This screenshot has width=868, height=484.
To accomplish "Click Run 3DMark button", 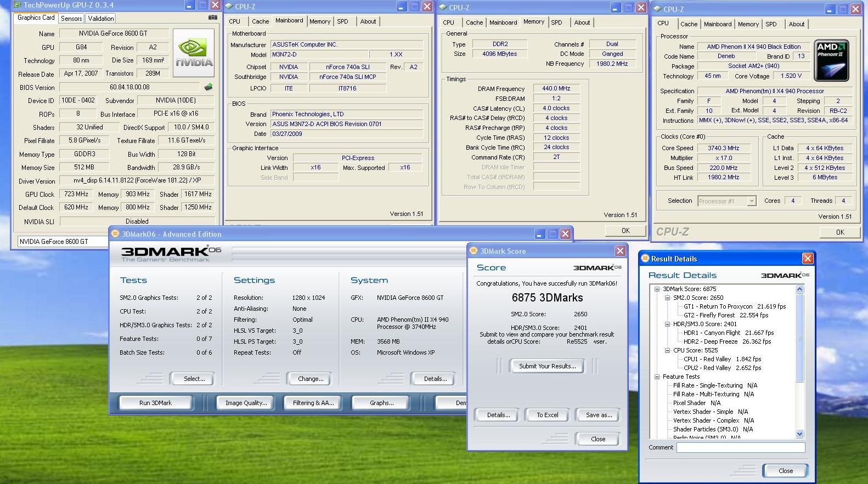I will click(155, 403).
